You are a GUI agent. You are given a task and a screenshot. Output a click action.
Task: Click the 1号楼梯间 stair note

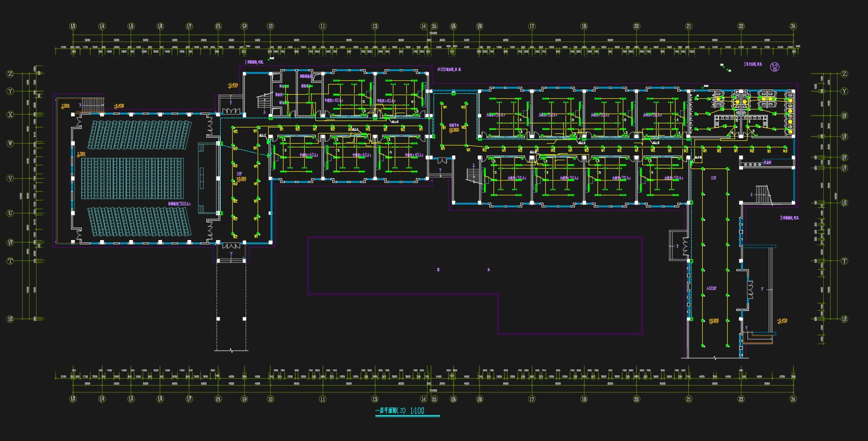pos(254,62)
